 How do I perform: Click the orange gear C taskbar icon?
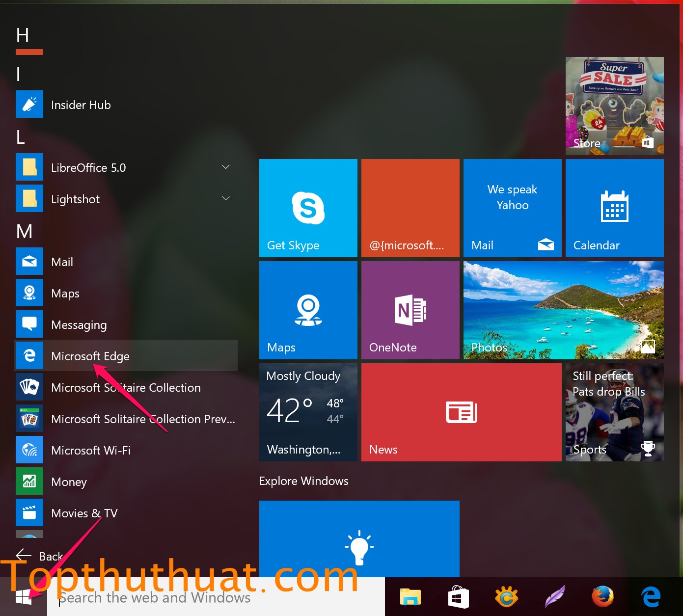507,597
